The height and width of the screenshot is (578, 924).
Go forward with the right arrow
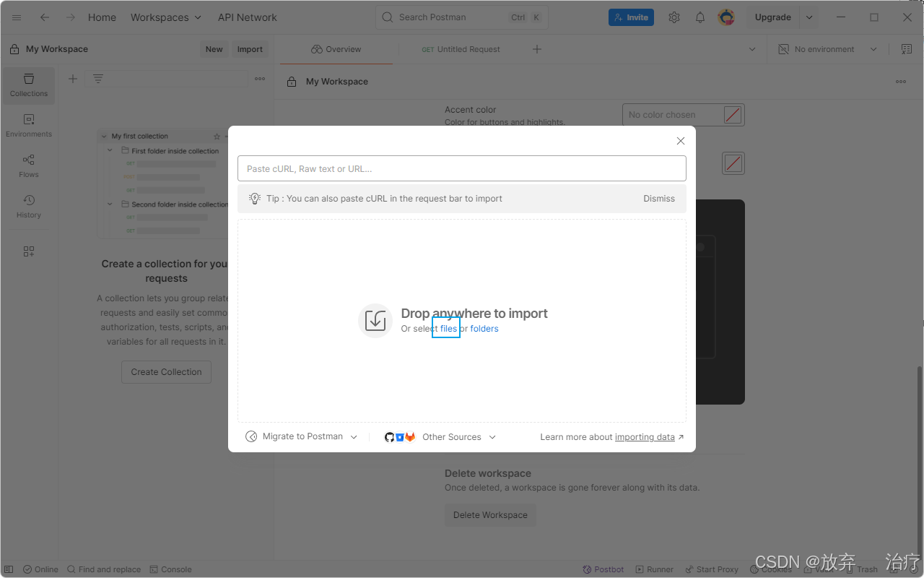pyautogui.click(x=70, y=17)
